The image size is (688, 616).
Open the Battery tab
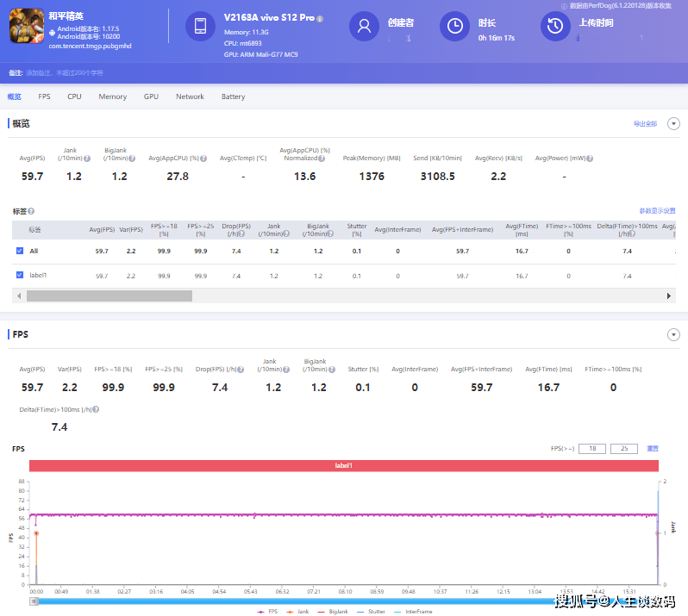point(233,96)
